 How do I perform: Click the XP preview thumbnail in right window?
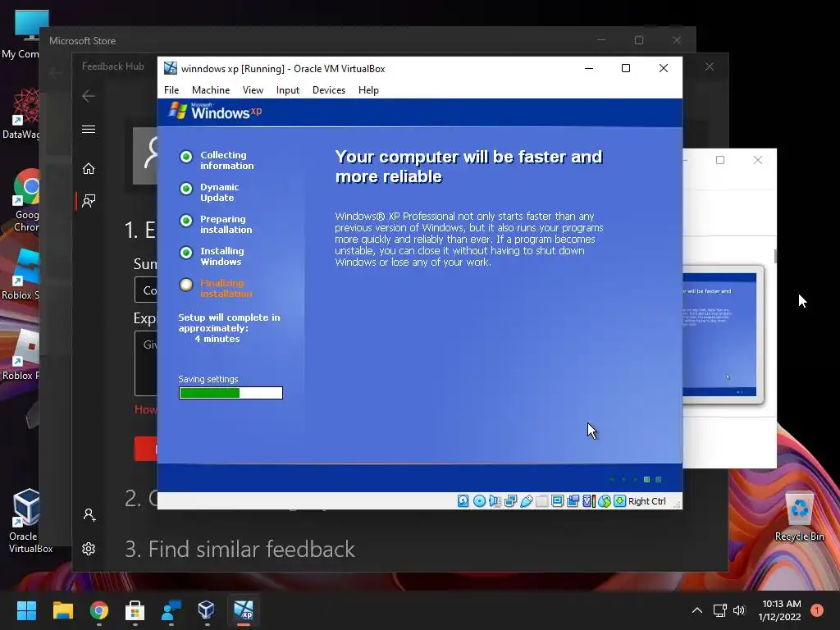coord(722,335)
